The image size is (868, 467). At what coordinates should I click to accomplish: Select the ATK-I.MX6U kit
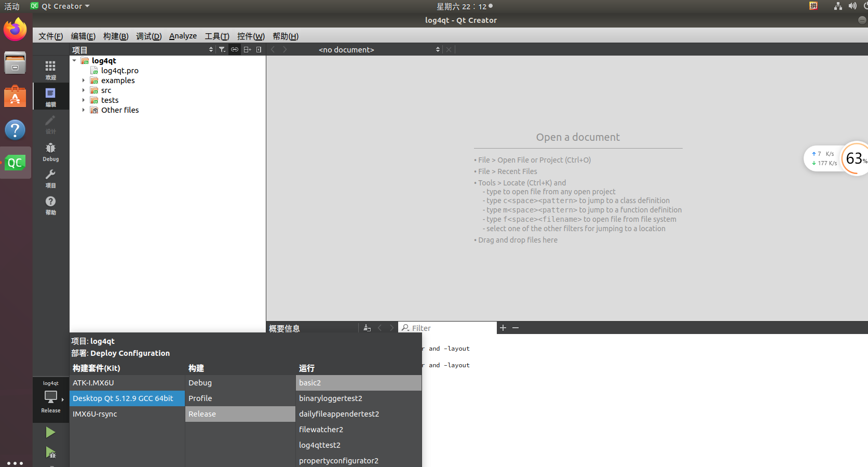coord(127,383)
